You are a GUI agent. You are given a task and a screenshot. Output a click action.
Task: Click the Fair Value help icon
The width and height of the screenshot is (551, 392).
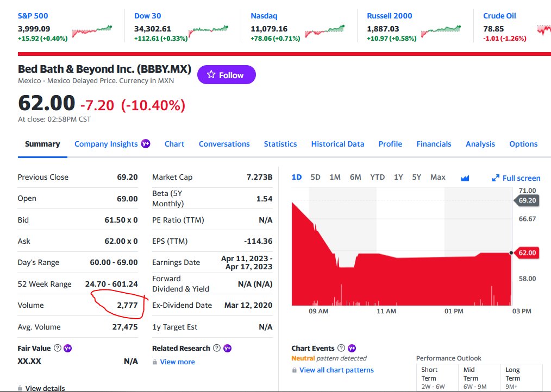coord(58,347)
